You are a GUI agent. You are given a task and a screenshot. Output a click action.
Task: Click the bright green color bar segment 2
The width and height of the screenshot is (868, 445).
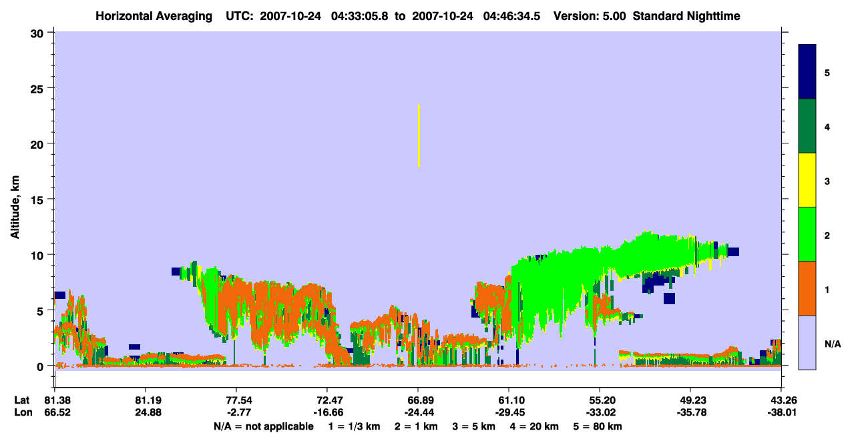point(807,234)
